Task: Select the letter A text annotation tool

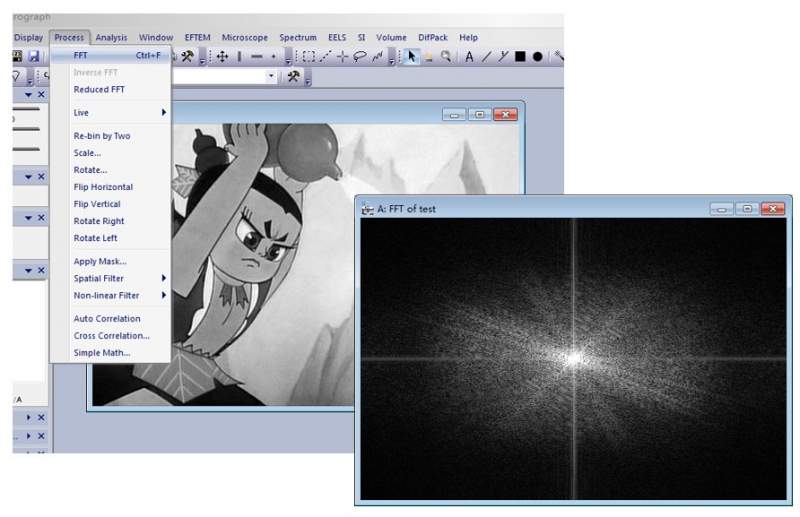Action: click(469, 57)
